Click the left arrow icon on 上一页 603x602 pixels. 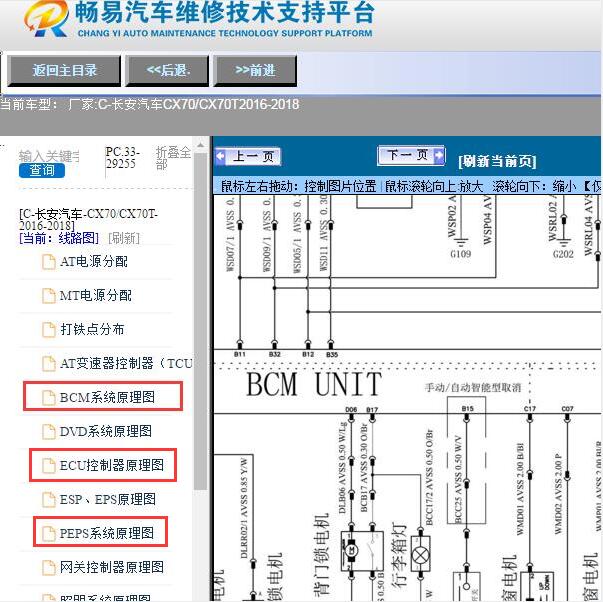pyautogui.click(x=220, y=156)
